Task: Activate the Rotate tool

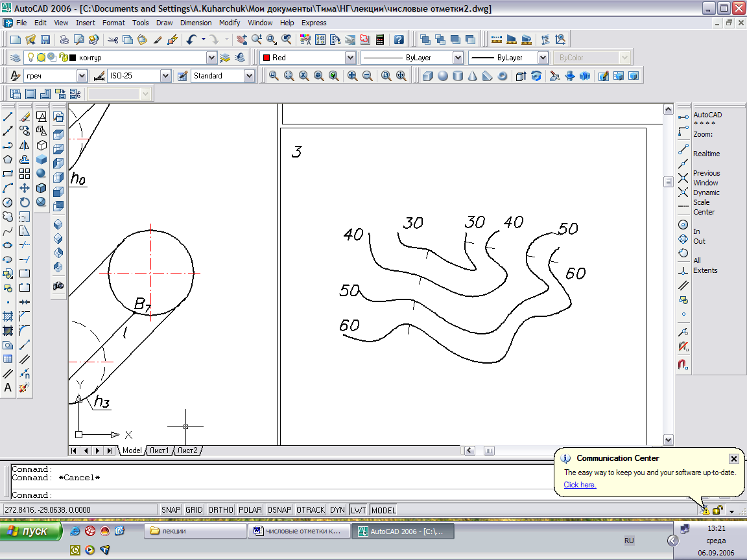Action: 25,202
